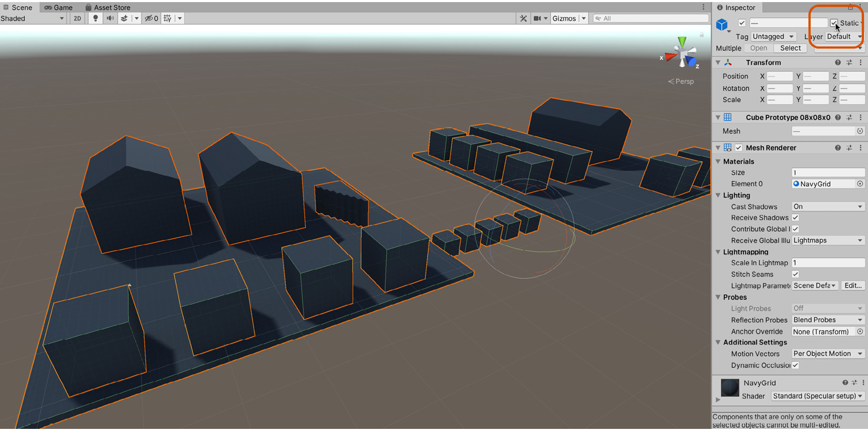Open Transform component kebab menu
This screenshot has width=868, height=431.
click(x=861, y=63)
